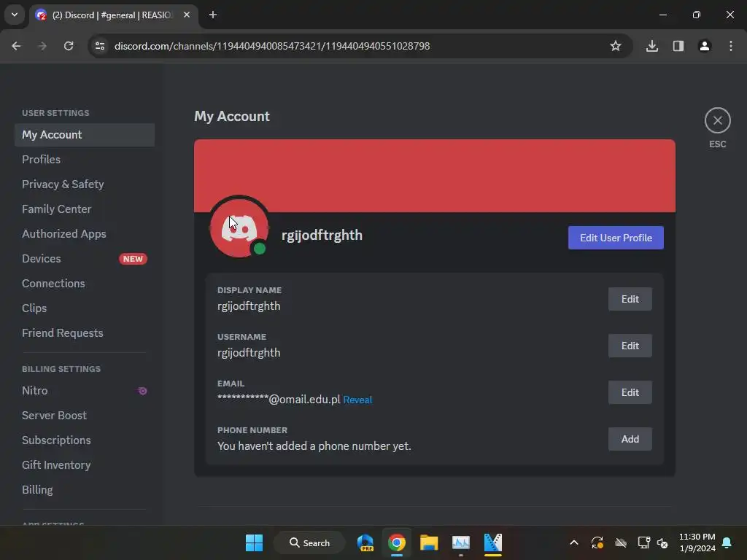747x560 pixels.
Task: Open the blue pencil app in taskbar
Action: click(x=492, y=542)
